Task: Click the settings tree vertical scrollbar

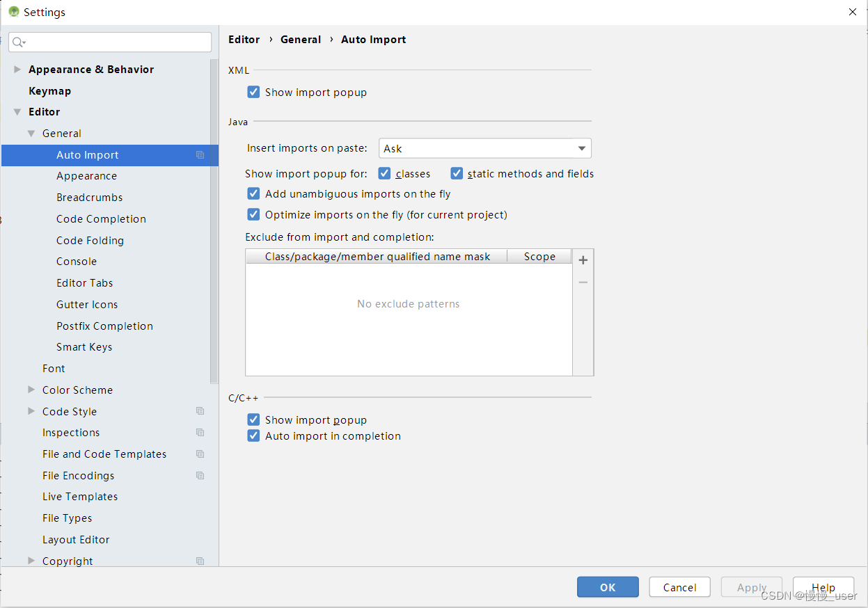Action: click(214, 221)
